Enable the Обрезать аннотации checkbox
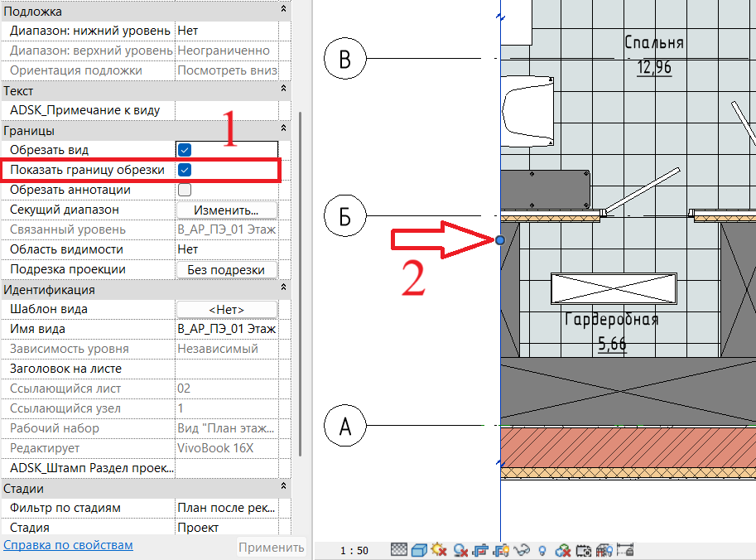Screen dimensions: 756x560 point(185,190)
